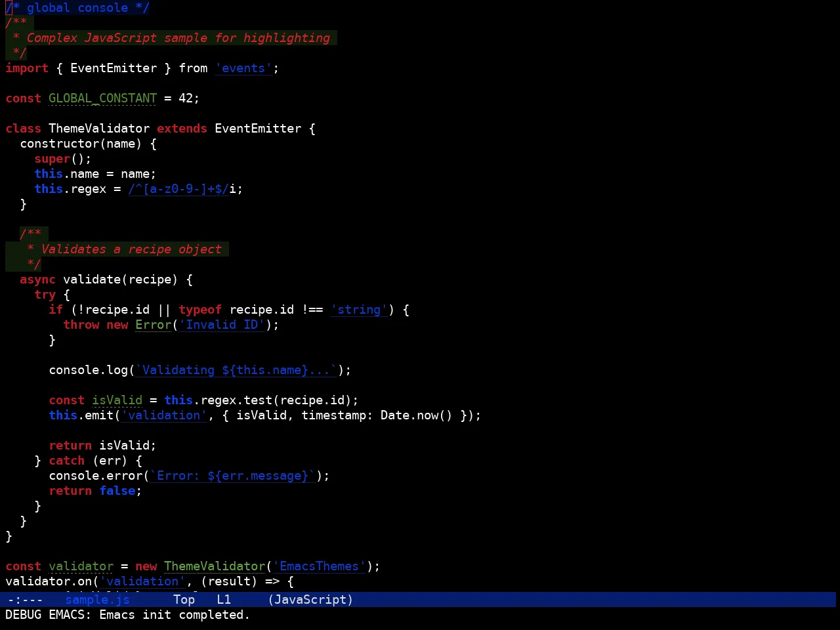Click ThemeValidator in the class declaration line
Image resolution: width=840 pixels, height=630 pixels.
point(99,129)
